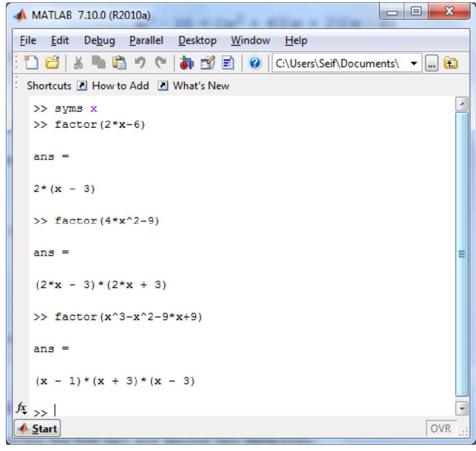Viewport: 476px width, 451px height.
Task: Open How to Add shortcut link
Action: pyautogui.click(x=113, y=86)
